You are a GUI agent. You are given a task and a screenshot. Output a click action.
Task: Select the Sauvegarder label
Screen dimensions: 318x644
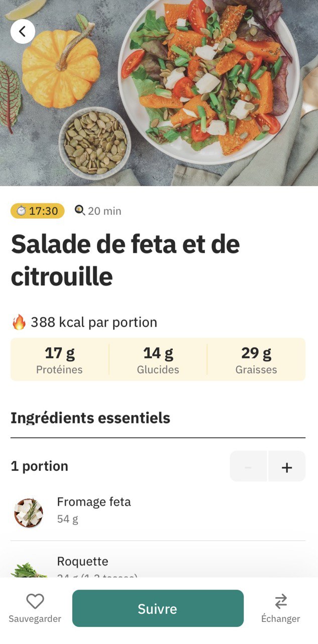pyautogui.click(x=35, y=619)
